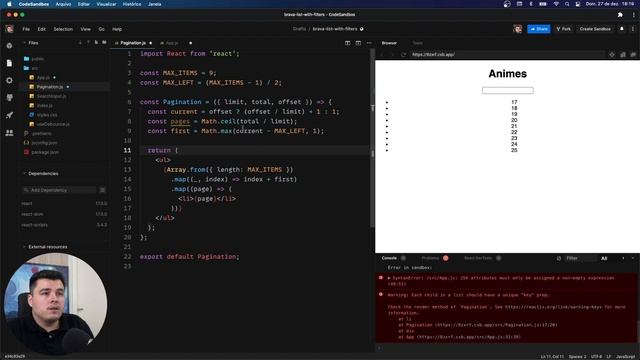Click the first icon right of URL bar
Screen dimensions: 640x360
[x=612, y=54]
